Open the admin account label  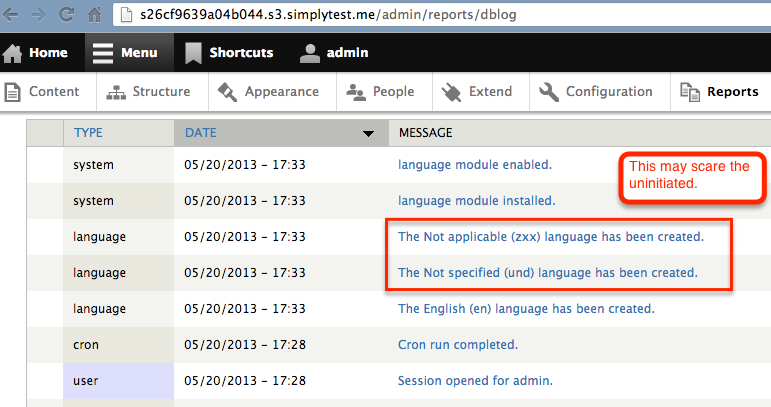[x=347, y=53]
